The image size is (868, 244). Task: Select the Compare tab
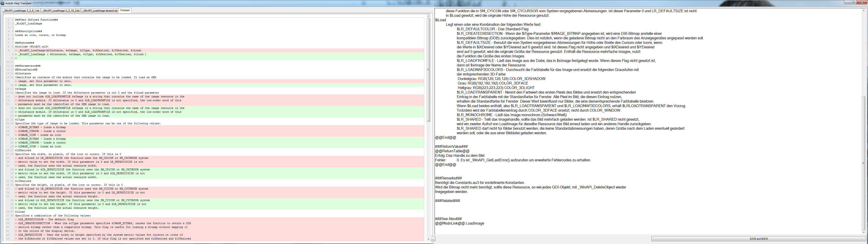click(125, 10)
